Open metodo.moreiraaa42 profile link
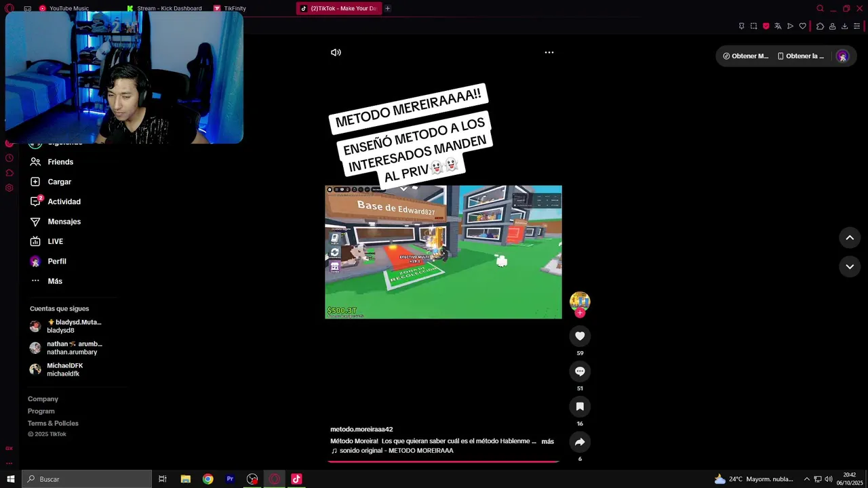The width and height of the screenshot is (868, 488). coord(361,429)
